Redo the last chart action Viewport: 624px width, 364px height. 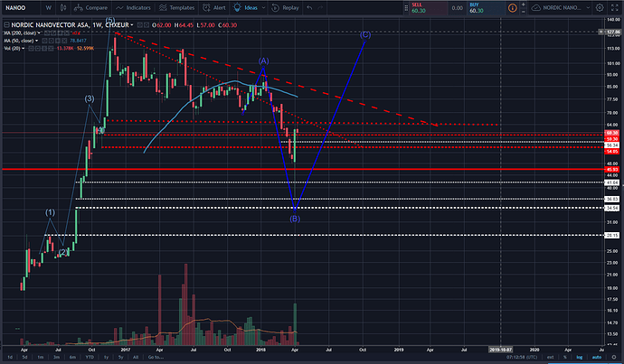point(320,7)
